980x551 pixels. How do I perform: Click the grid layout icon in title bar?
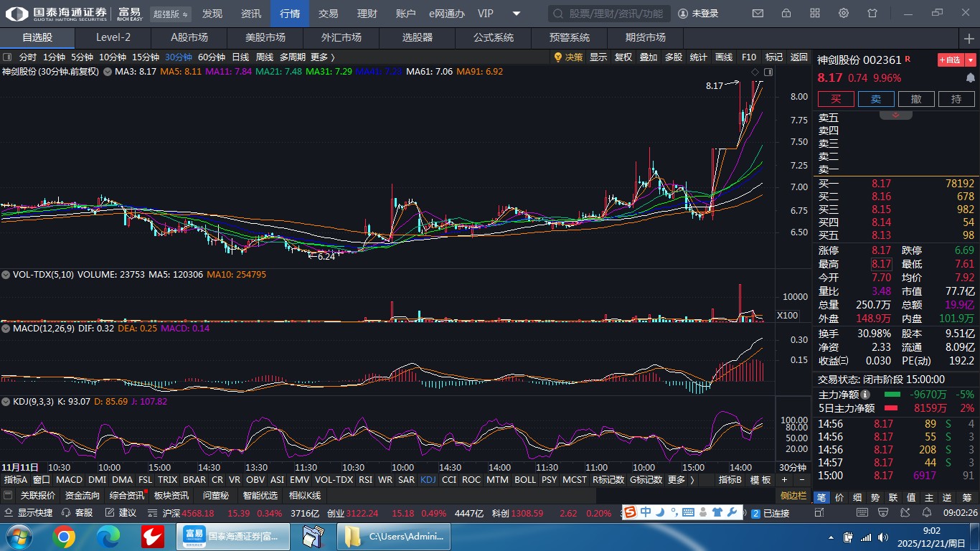click(815, 14)
